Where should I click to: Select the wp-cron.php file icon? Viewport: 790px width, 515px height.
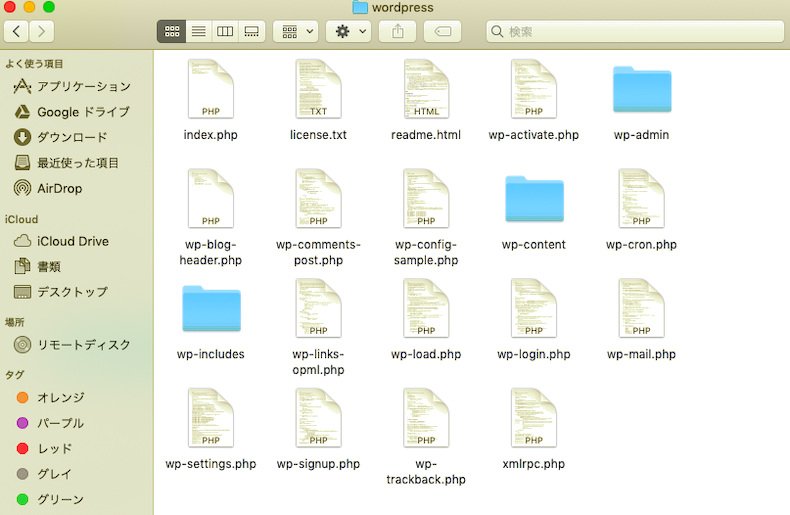tap(641, 199)
